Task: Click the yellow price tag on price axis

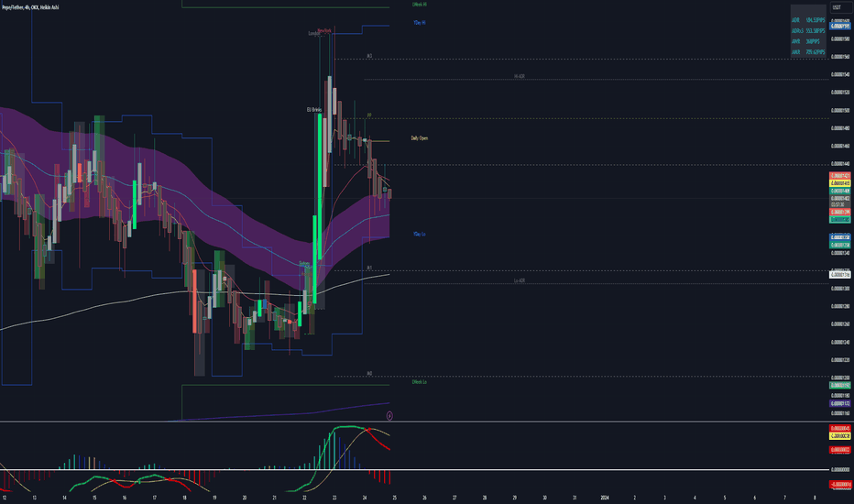Action: pyautogui.click(x=840, y=183)
